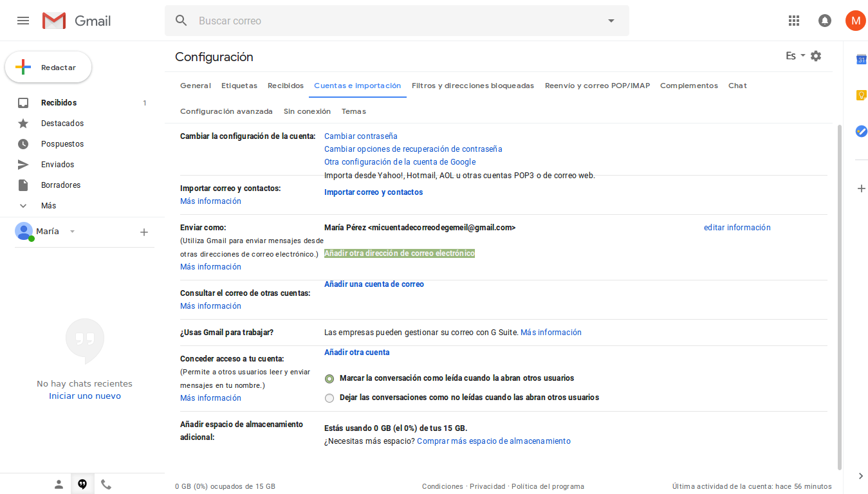Open the Es input language dropdown
The image size is (868, 494).
(795, 56)
